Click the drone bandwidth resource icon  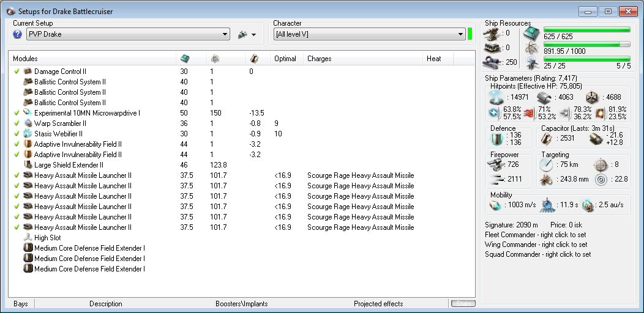point(532,63)
